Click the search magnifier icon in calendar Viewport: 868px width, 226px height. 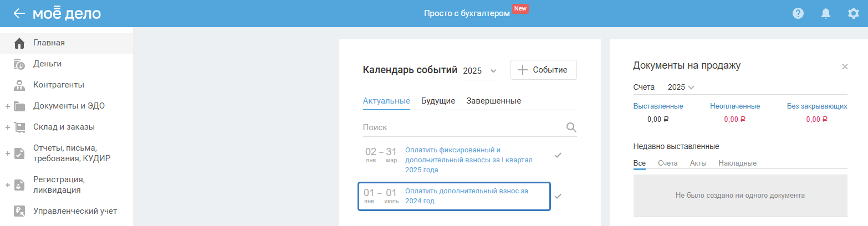point(571,127)
